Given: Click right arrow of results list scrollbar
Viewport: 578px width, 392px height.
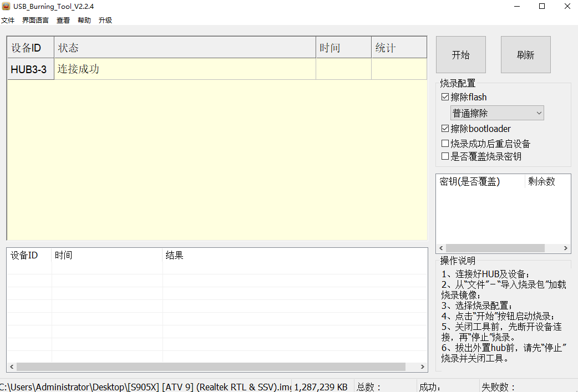Looking at the screenshot, I should click(x=423, y=366).
